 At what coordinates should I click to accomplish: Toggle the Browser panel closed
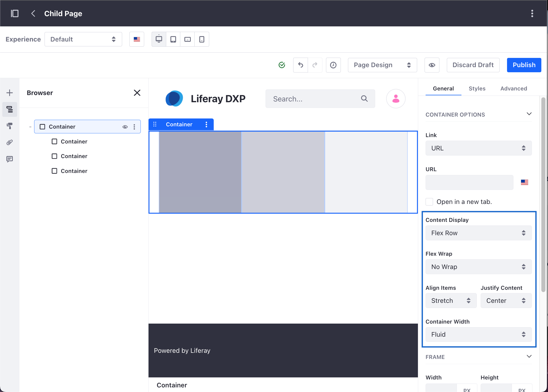pos(137,92)
